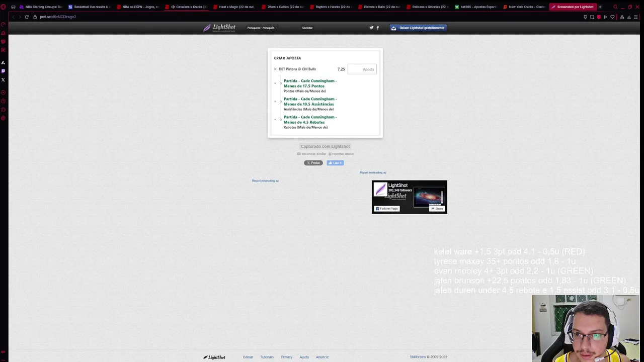Viewport: 644px width, 362px height.
Task: Switch to Heat x Magic tab
Action: point(233,7)
